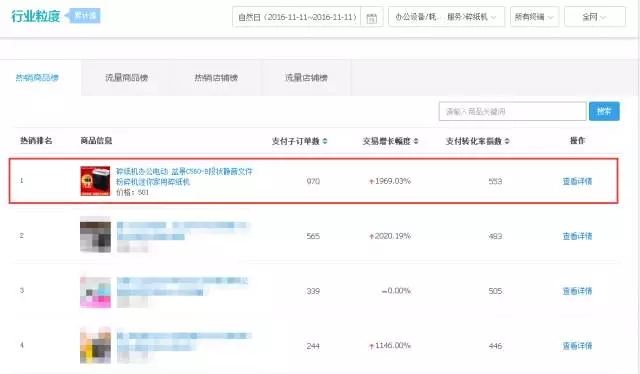Screen dimensions: 640x374
Task: Click the conversion index 483
Action: [x=495, y=236]
